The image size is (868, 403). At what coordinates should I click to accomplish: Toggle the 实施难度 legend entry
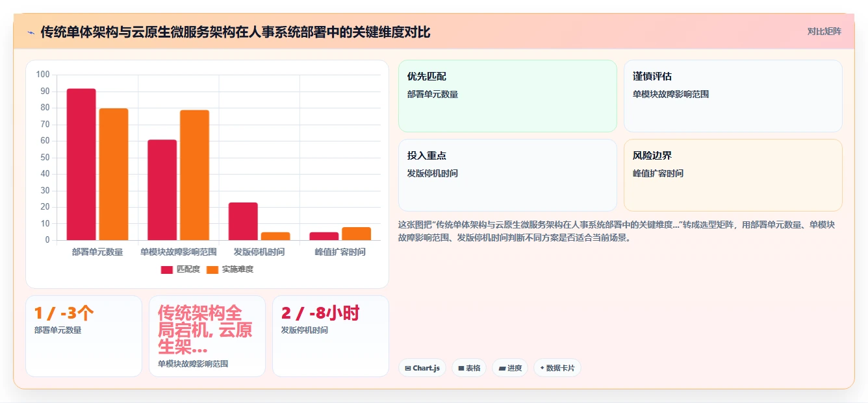230,269
